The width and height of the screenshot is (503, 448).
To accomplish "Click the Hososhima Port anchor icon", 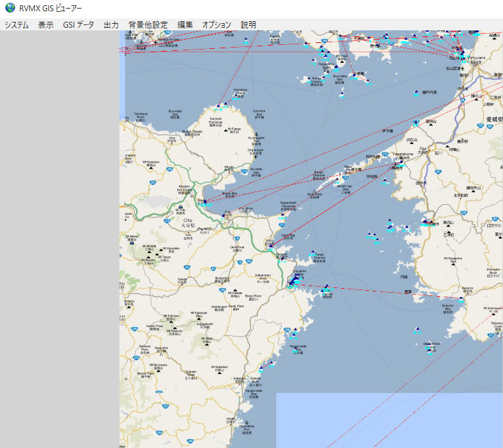I will coord(247,422).
